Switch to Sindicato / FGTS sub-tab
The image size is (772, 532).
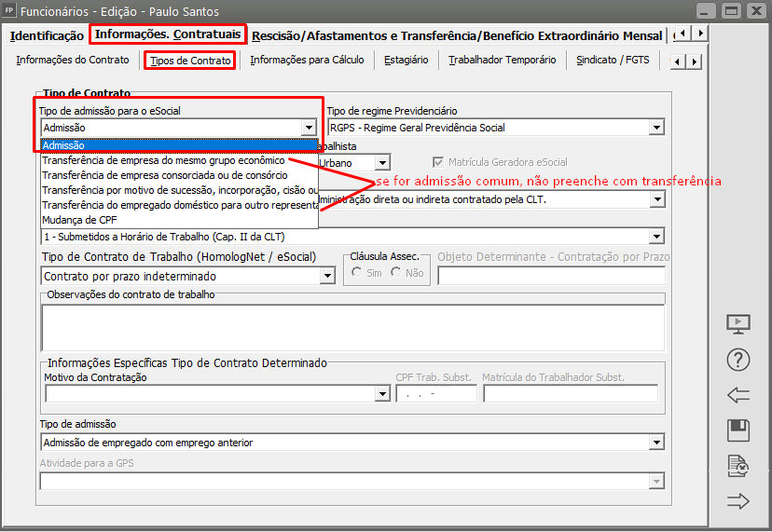(x=613, y=60)
